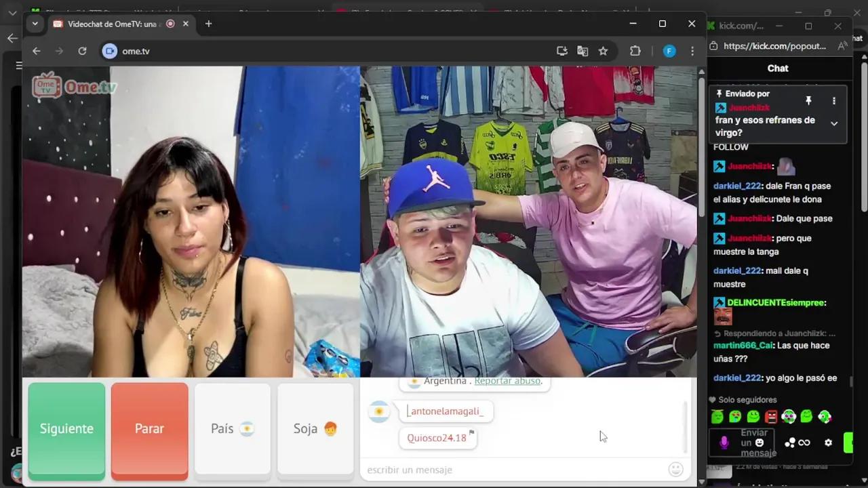Select the red angry emote in Kick
Image resolution: width=868 pixels, height=488 pixels.
point(772,416)
